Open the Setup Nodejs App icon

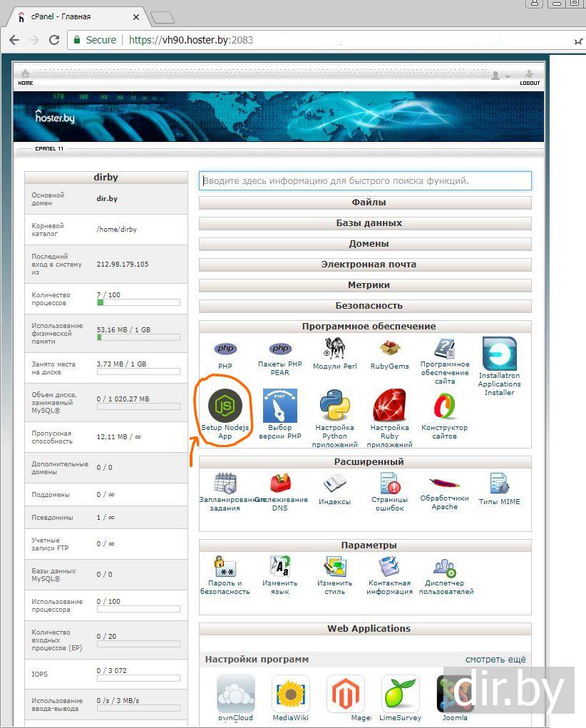(225, 406)
